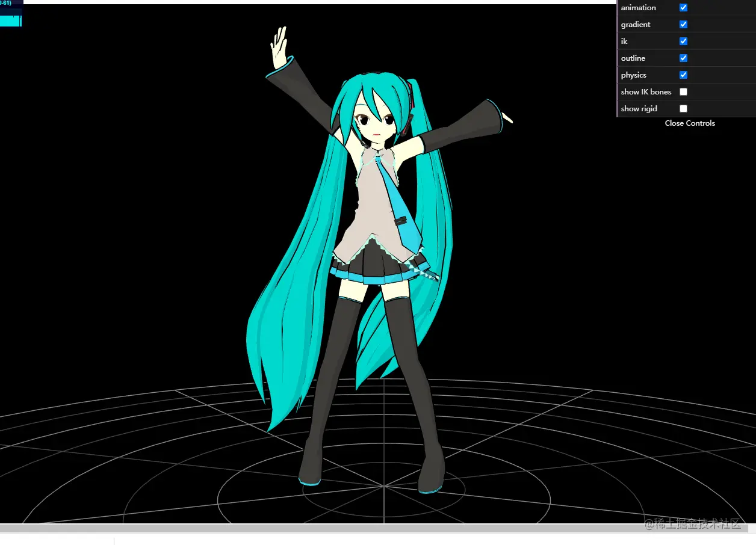Disable the physics checkbox
This screenshot has width=756, height=545.
(683, 75)
